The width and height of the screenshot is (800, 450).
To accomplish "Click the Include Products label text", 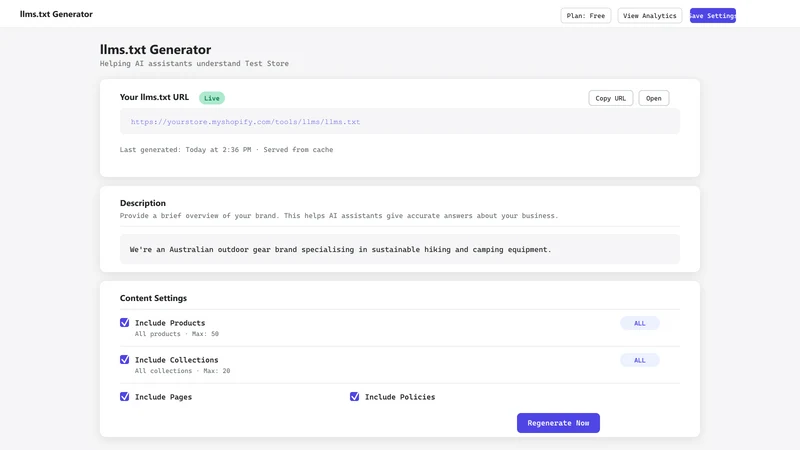I will (170, 323).
